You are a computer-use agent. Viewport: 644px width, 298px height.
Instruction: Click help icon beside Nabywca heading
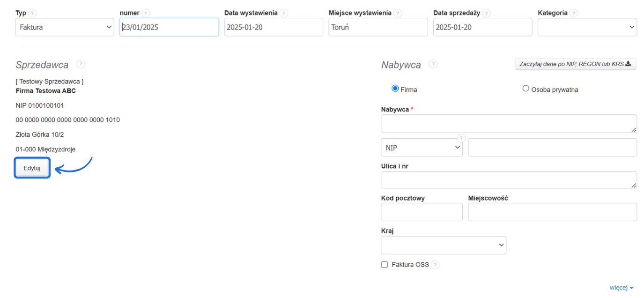[433, 64]
